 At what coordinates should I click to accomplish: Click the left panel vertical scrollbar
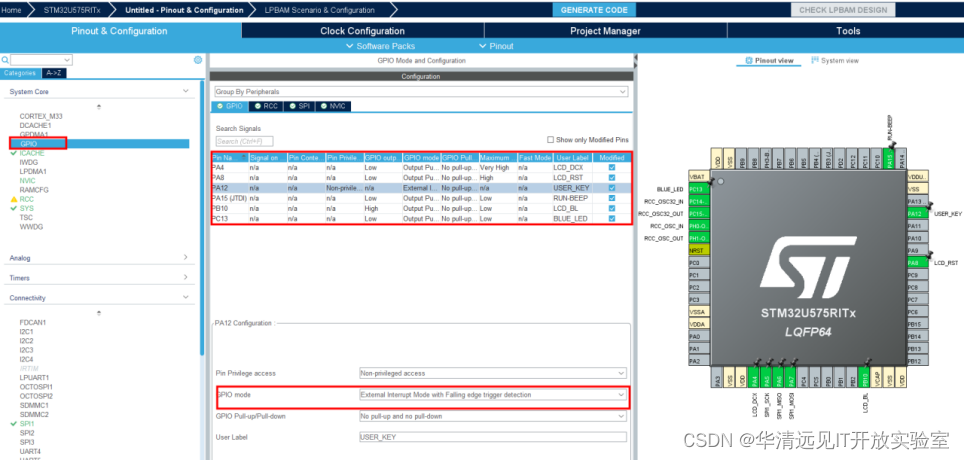[x=202, y=218]
